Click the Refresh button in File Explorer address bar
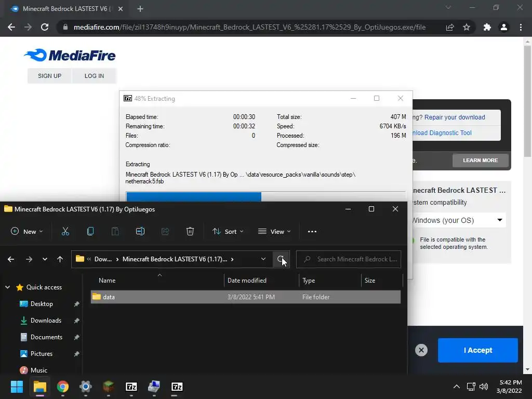 point(281,259)
